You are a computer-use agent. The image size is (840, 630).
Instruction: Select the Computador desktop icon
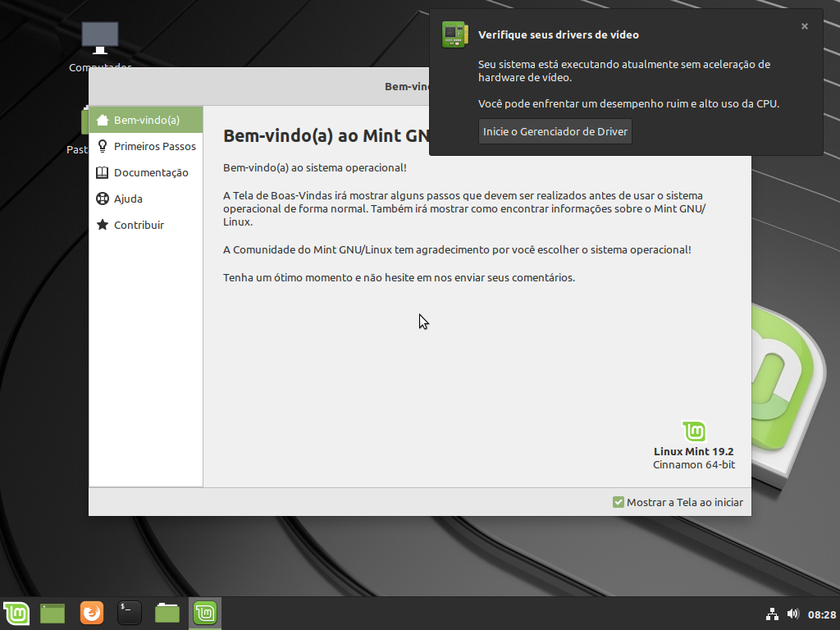click(99, 46)
